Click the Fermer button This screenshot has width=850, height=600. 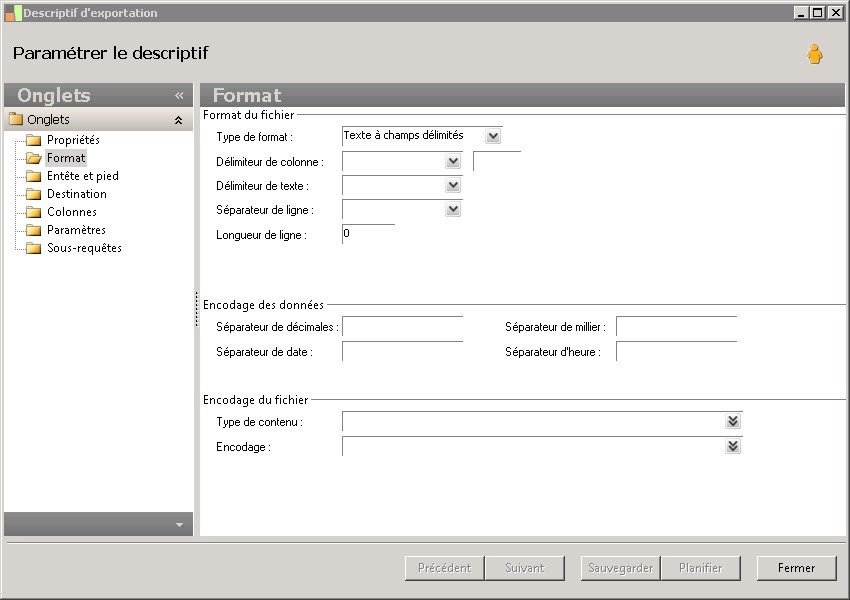(x=796, y=568)
